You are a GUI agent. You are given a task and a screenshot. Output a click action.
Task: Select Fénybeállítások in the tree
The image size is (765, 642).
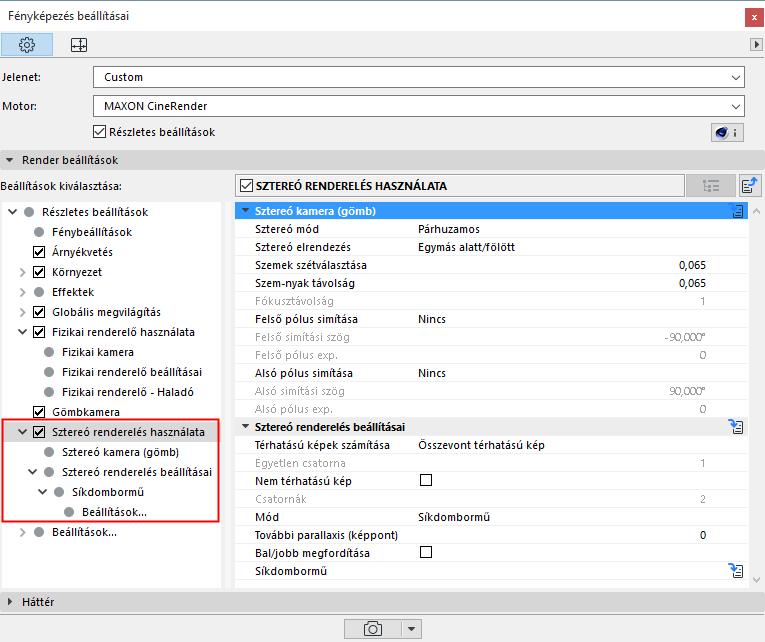tap(92, 232)
